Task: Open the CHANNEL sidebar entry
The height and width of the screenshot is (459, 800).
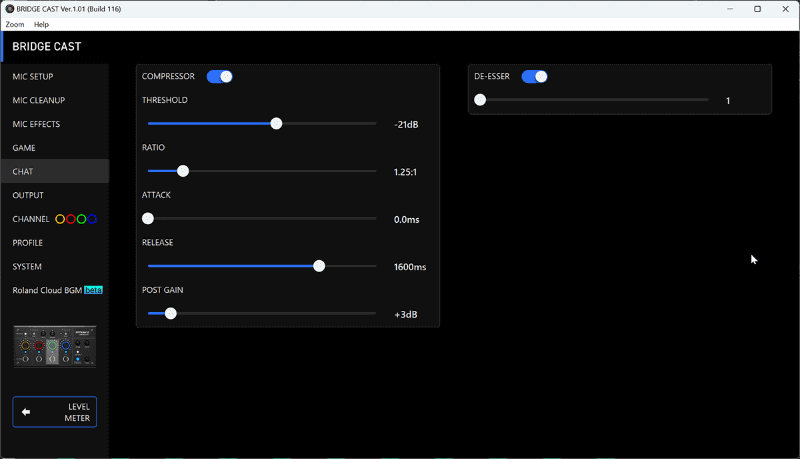Action: [55, 219]
